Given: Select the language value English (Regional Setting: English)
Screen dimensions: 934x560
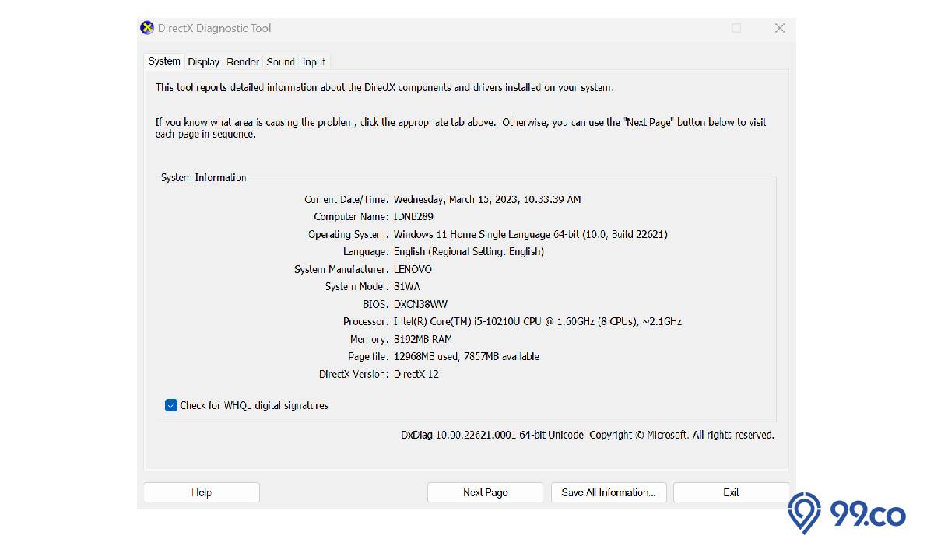Looking at the screenshot, I should coord(469,252).
